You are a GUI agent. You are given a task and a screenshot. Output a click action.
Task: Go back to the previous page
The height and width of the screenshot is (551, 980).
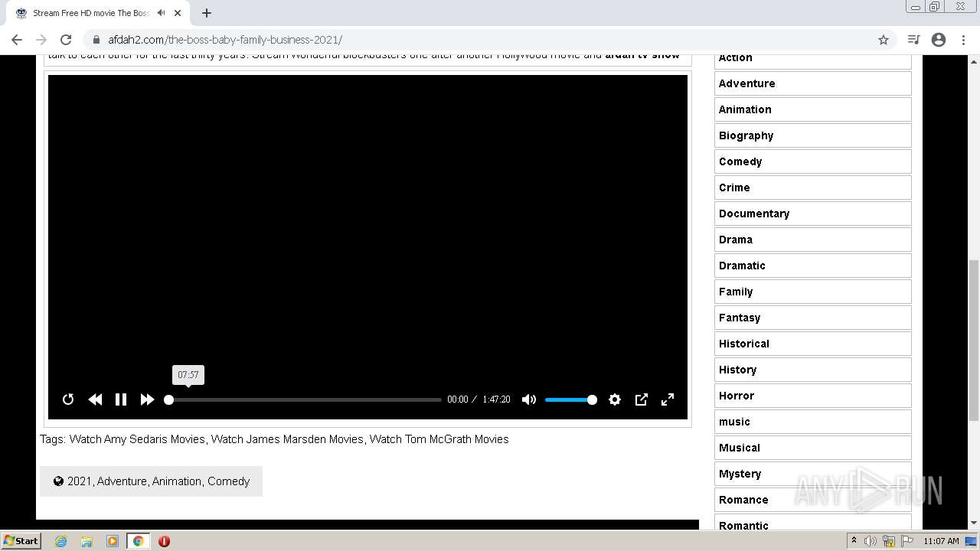(17, 40)
